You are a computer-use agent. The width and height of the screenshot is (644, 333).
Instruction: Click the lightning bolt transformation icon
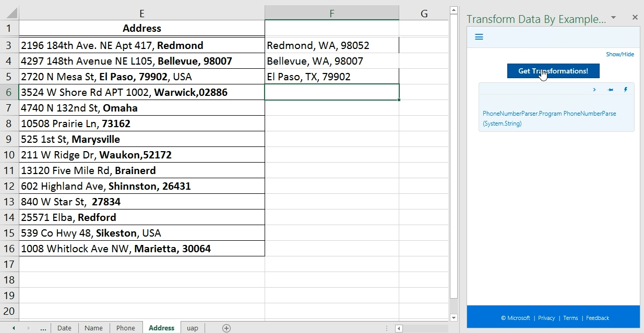(625, 90)
